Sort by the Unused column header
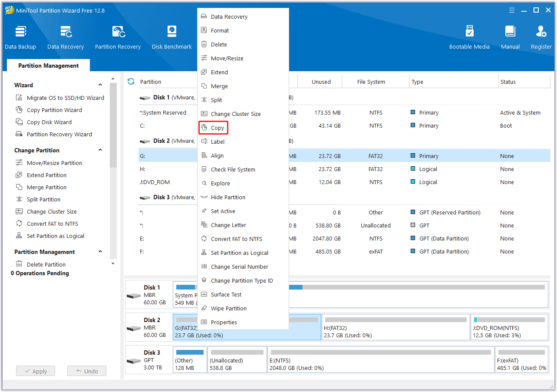 coord(321,82)
